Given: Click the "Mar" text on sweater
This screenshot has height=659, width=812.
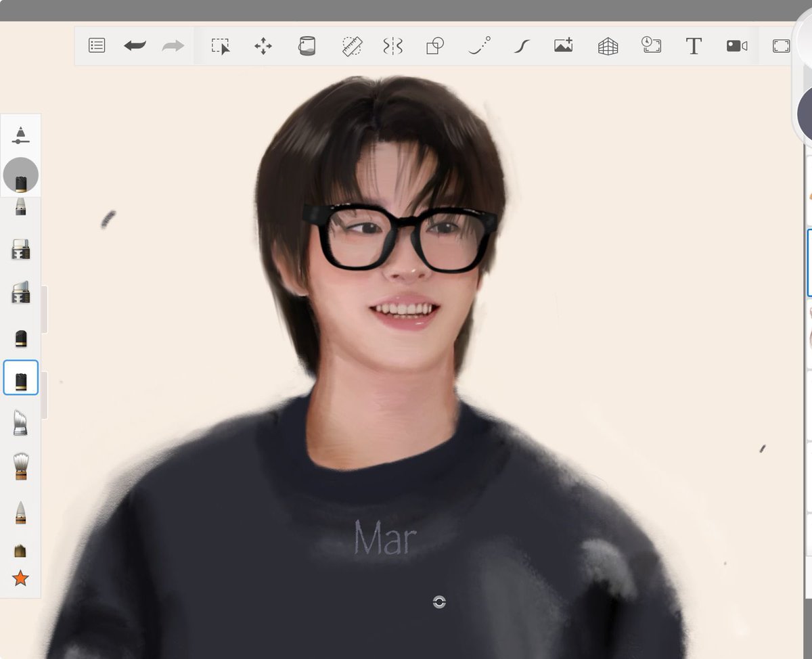Looking at the screenshot, I should [385, 538].
